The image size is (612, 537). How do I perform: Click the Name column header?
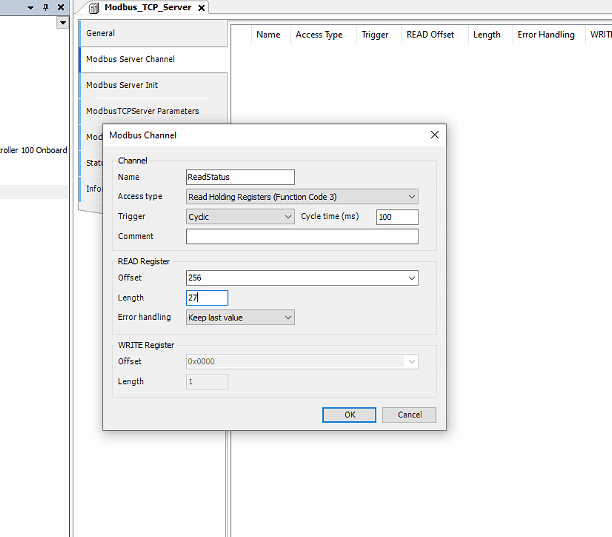268,35
